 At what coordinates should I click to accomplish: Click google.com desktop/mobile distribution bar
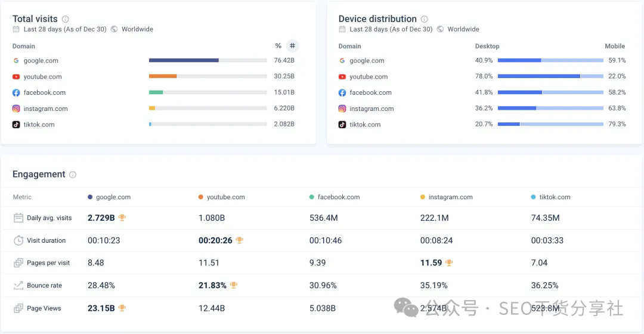[x=550, y=60]
